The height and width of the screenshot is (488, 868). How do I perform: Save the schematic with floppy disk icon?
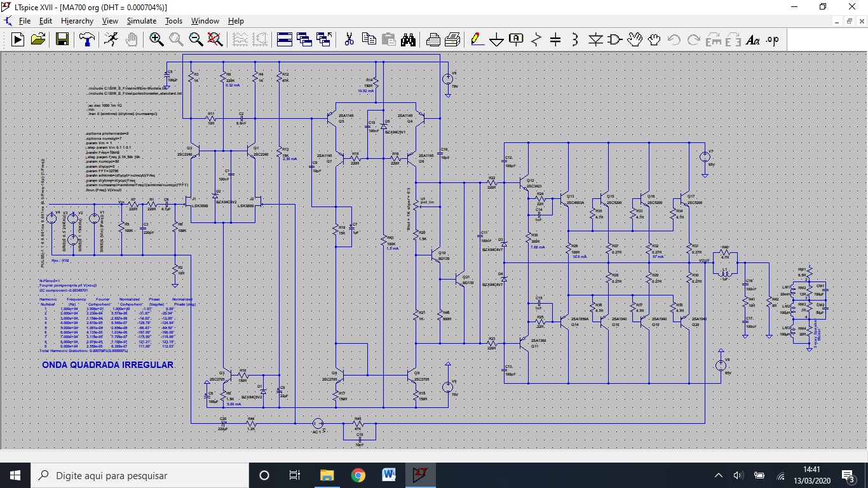click(62, 39)
